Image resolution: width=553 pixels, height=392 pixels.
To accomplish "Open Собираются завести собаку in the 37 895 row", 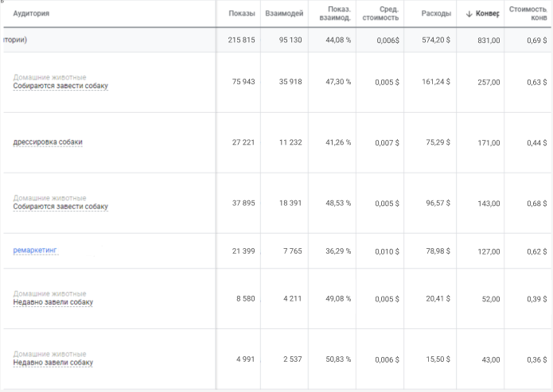I will (x=60, y=206).
